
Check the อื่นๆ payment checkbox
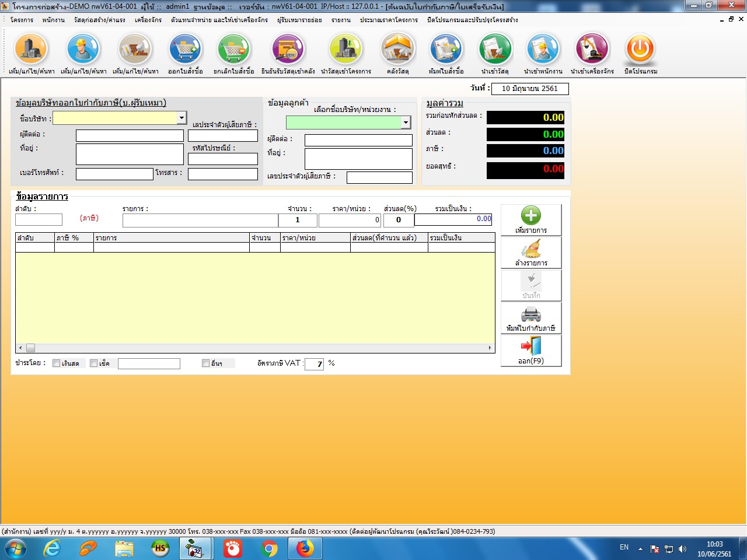pyautogui.click(x=206, y=363)
